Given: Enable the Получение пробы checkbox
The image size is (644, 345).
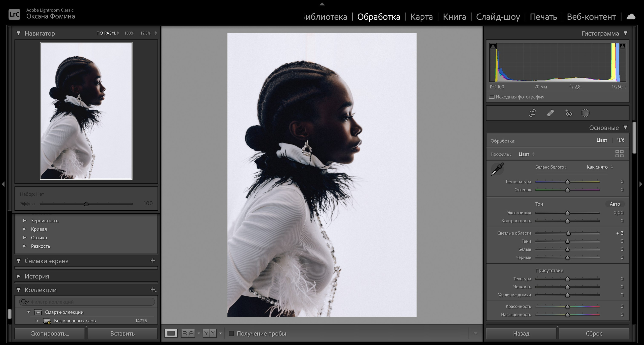Looking at the screenshot, I should (x=231, y=333).
